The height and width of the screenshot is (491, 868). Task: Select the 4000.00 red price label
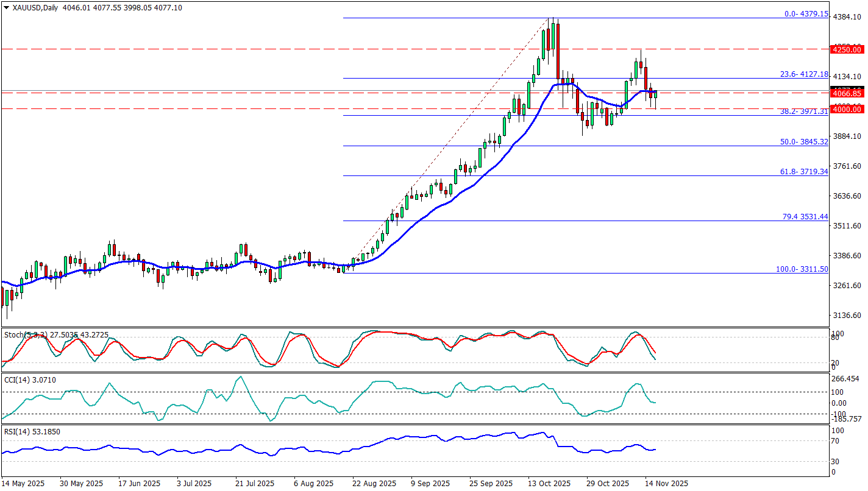pyautogui.click(x=847, y=109)
